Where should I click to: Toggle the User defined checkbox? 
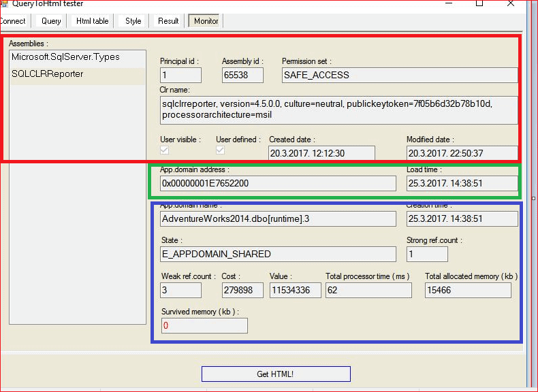tap(220, 150)
